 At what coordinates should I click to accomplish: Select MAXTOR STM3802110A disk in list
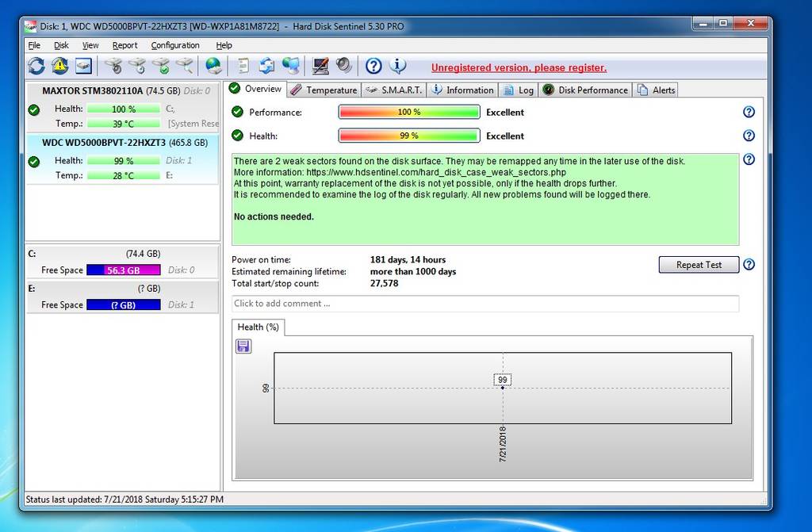click(x=123, y=107)
